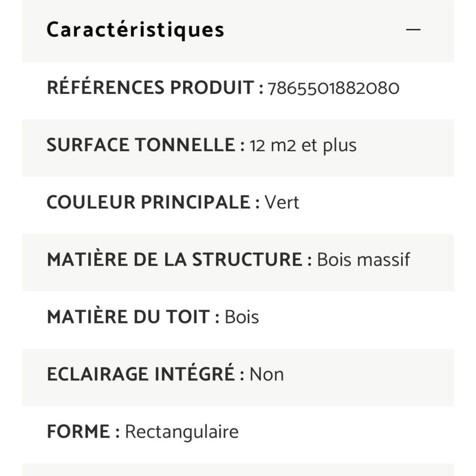The height and width of the screenshot is (476, 476).
Task: Click the COULEUR PRINCIPALE label
Action: point(148,203)
